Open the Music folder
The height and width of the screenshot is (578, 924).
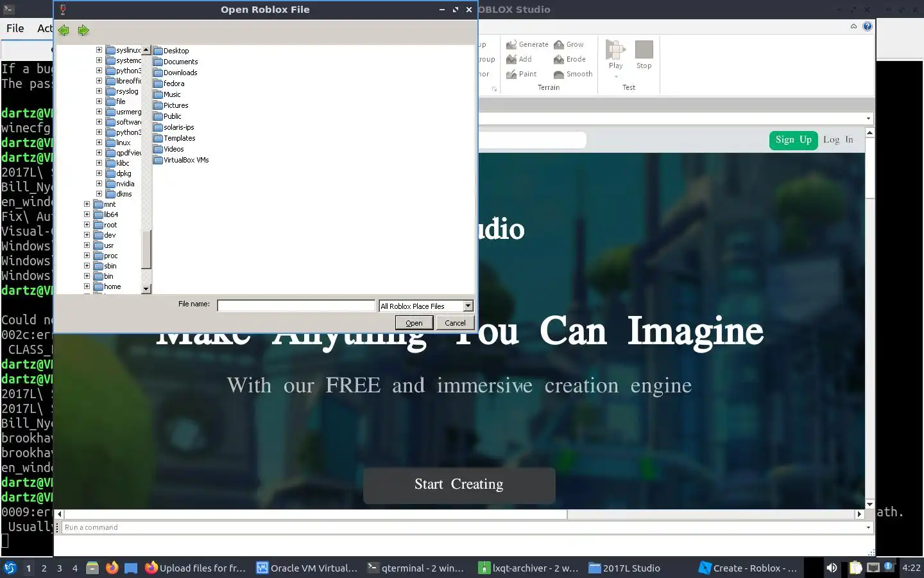pos(167,94)
